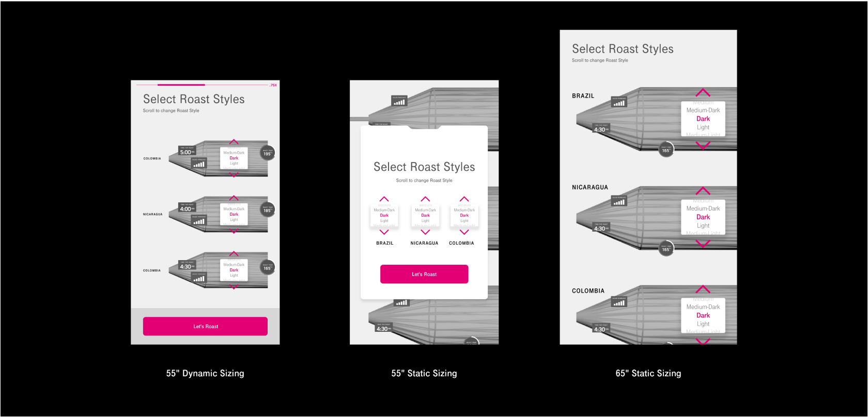This screenshot has width=868, height=417.
Task: Click down chevron above Colombia label, 55" Static card
Action: pos(464,232)
